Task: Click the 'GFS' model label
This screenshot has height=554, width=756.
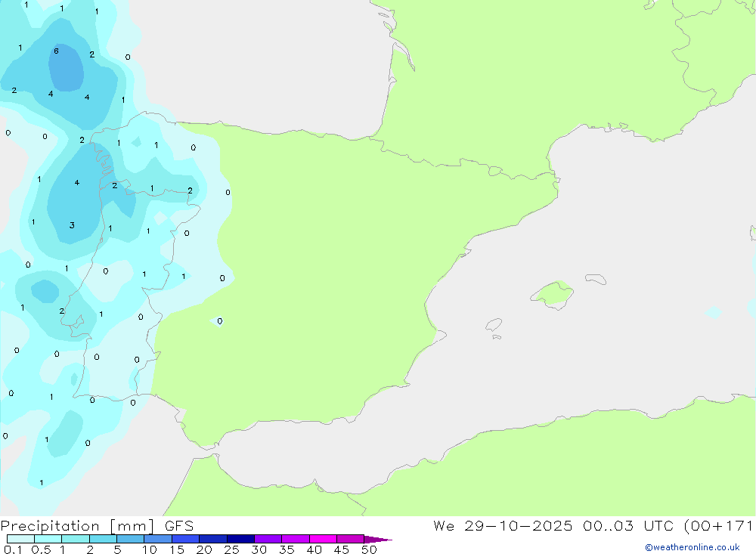Action: tap(179, 525)
